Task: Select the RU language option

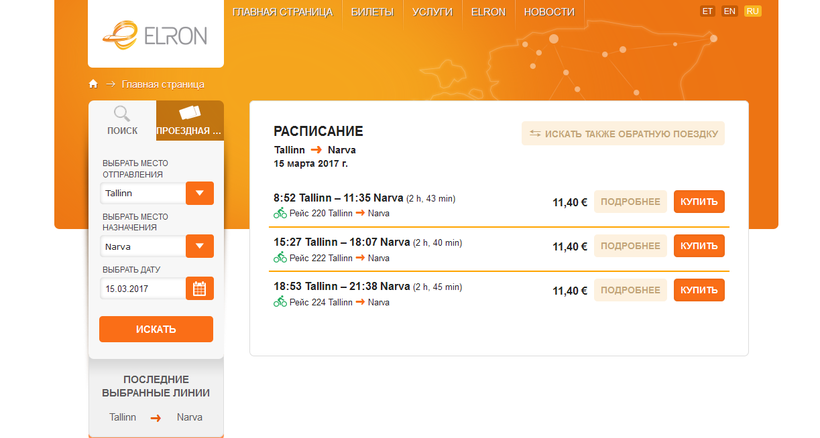Action: tap(753, 11)
